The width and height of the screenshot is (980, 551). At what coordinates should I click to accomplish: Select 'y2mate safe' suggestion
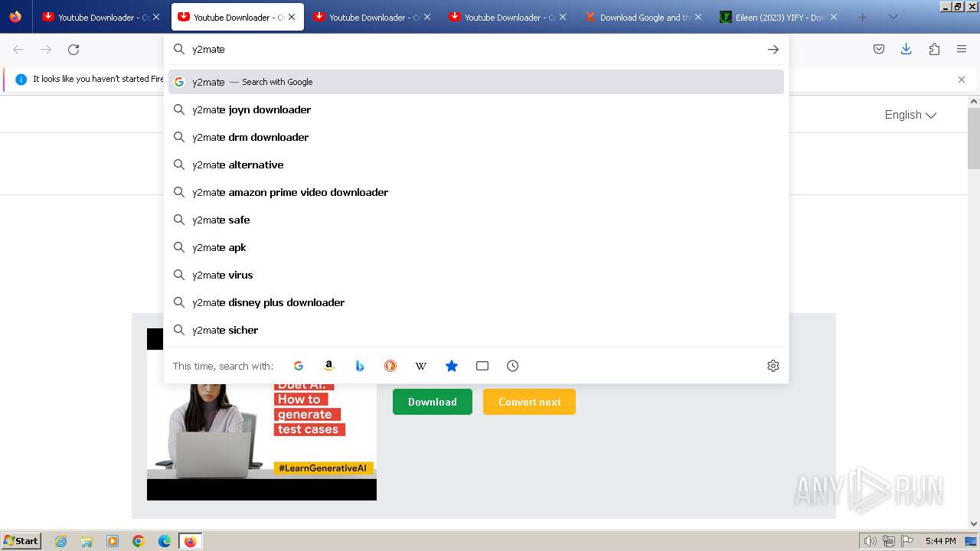pos(476,220)
